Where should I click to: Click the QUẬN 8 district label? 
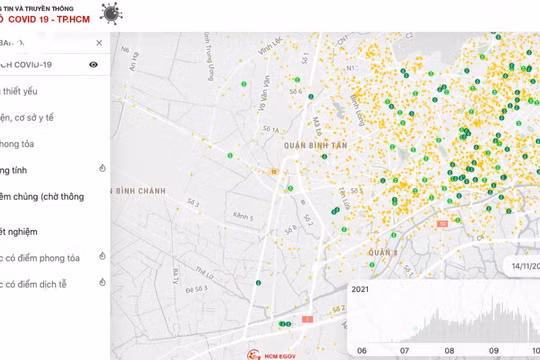(x=383, y=253)
